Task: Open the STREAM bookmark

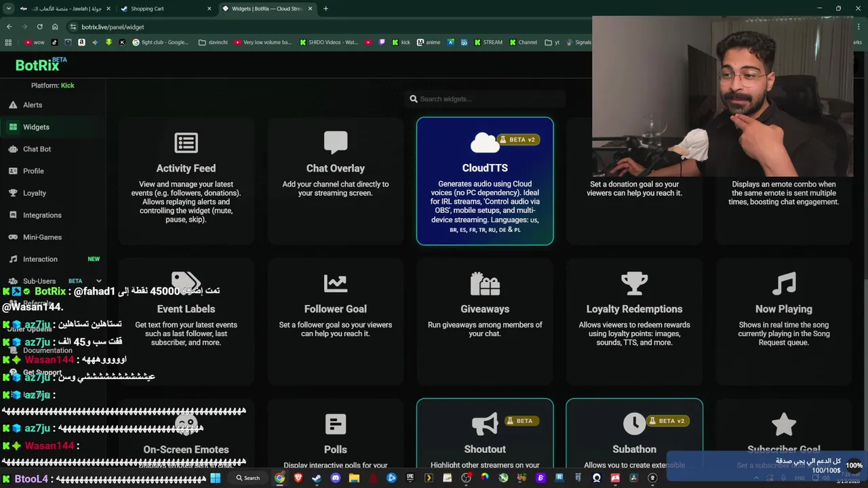Action: click(488, 42)
